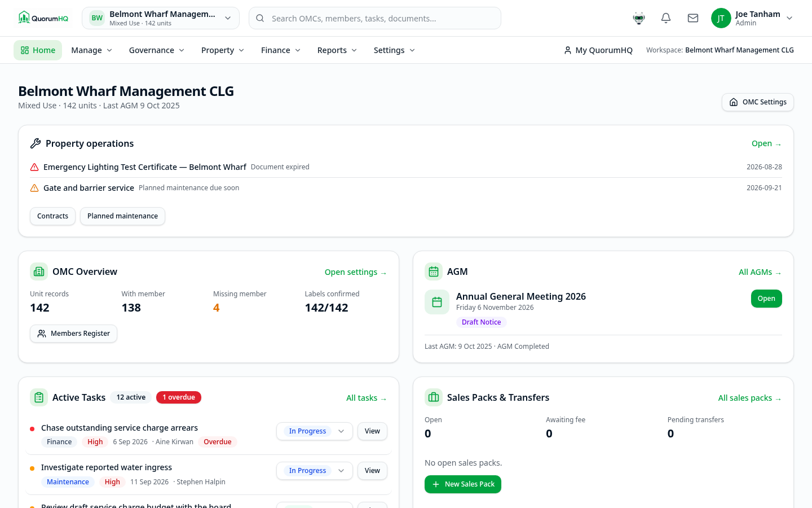The height and width of the screenshot is (508, 812).
Task: Change status of Investigate water ingress task
Action: pyautogui.click(x=315, y=471)
